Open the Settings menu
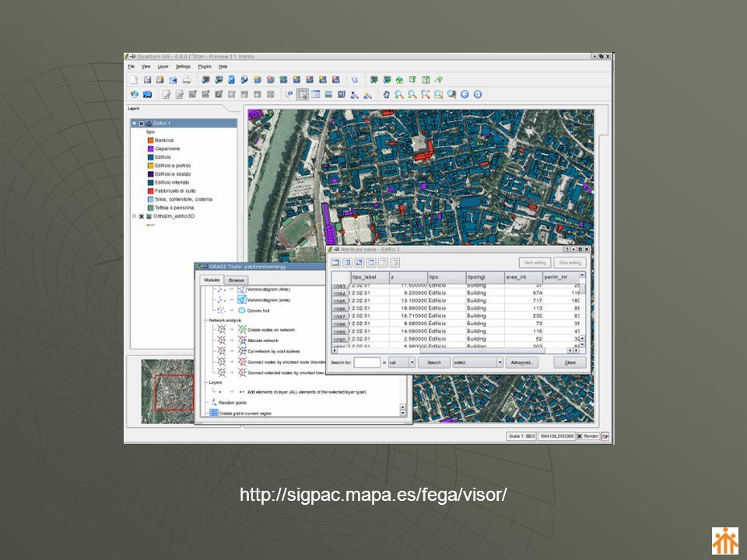The image size is (747, 560). (183, 67)
